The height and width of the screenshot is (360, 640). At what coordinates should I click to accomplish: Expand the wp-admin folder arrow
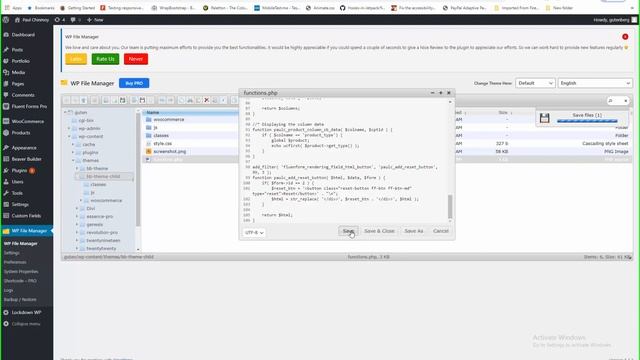pos(69,128)
